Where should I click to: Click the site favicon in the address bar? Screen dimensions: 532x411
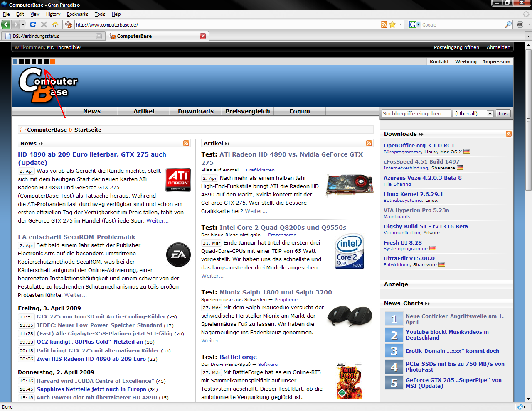point(69,25)
